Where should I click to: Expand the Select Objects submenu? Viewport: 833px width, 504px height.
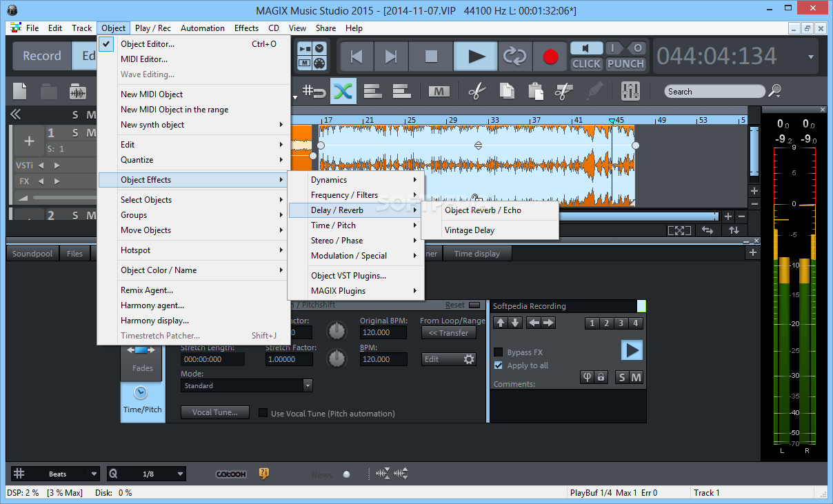pos(193,200)
